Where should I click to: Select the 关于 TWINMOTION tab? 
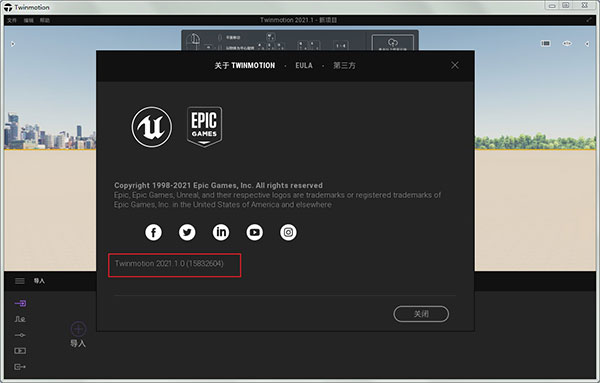pyautogui.click(x=245, y=65)
